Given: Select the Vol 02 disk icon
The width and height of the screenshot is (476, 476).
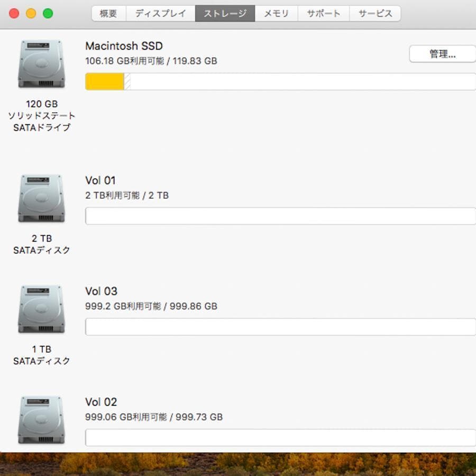Looking at the screenshot, I should 41,419.
